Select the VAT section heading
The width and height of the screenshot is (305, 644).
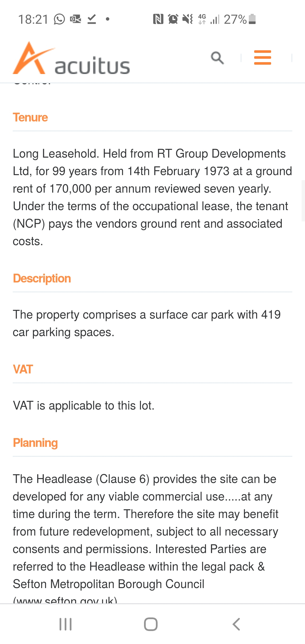pos(23,369)
